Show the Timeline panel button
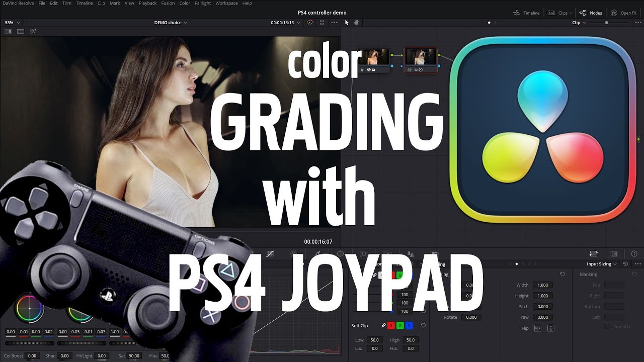This screenshot has width=644, height=362. (526, 13)
